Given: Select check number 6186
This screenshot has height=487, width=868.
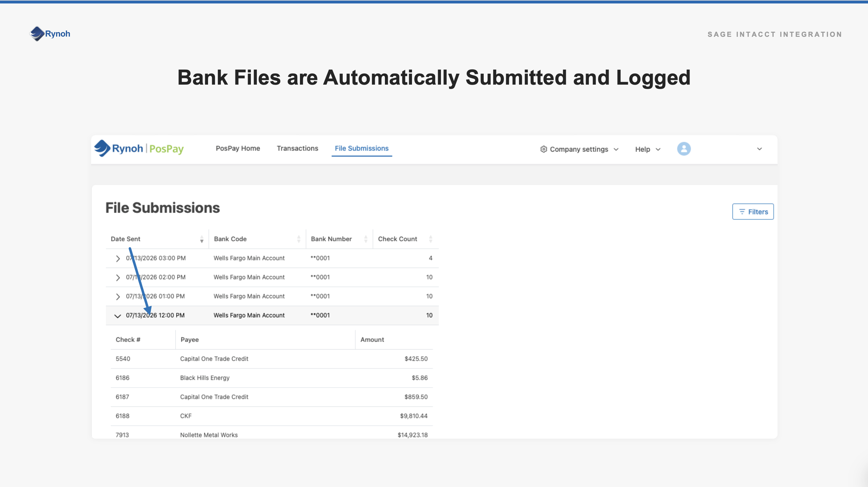Looking at the screenshot, I should [x=122, y=378].
